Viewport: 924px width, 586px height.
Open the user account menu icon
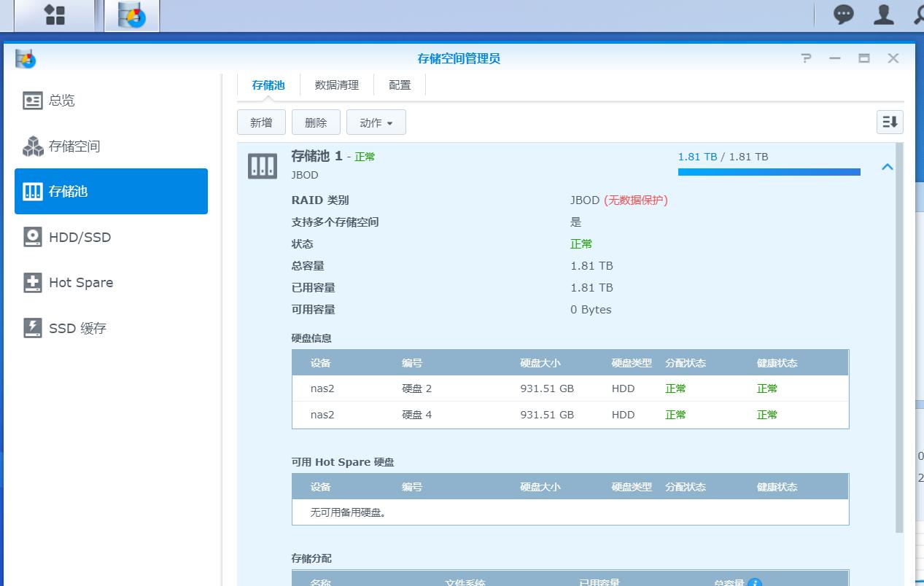pos(882,15)
